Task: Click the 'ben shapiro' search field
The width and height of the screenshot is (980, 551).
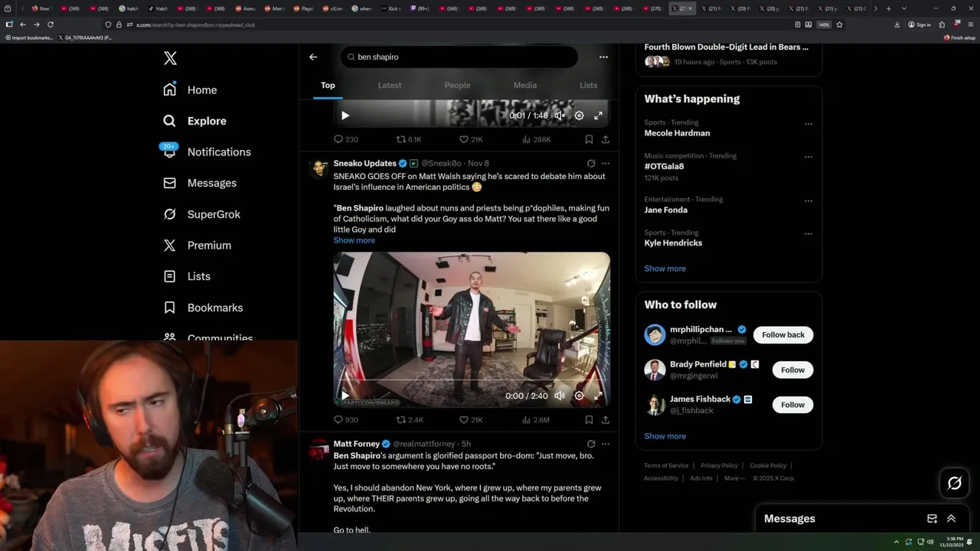Action: coord(459,57)
